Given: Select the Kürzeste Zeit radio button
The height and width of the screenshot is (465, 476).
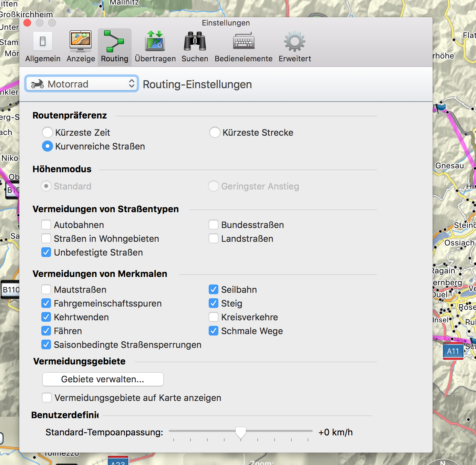Looking at the screenshot, I should pyautogui.click(x=48, y=133).
